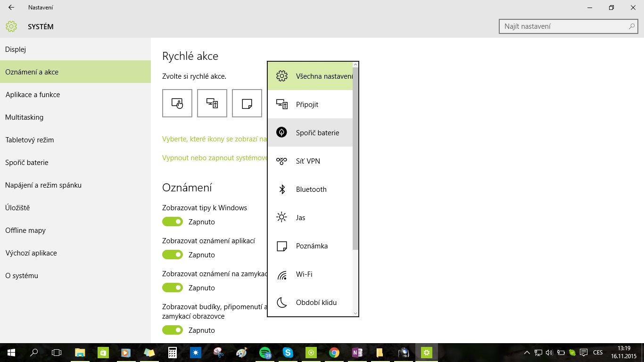The height and width of the screenshot is (362, 644).
Task: Pick Bluetooth from the quick action list
Action: pyautogui.click(x=310, y=189)
